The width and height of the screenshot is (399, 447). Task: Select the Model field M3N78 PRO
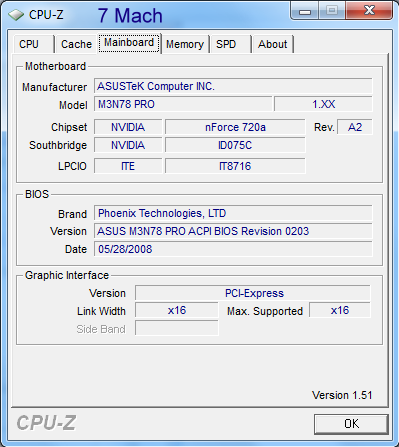[183, 104]
